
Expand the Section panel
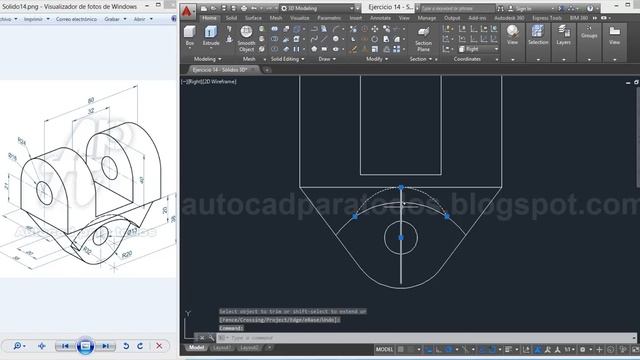coord(420,59)
